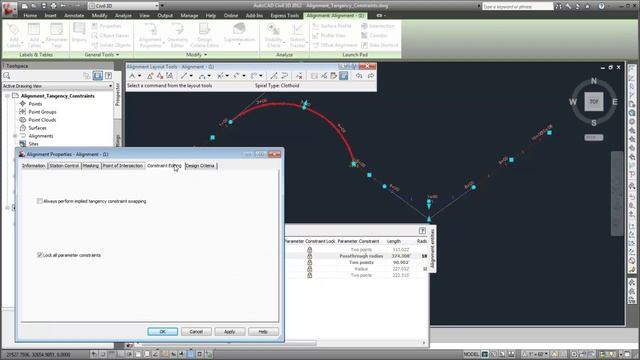640x360 pixels.
Task: Toggle lock on Radius row
Action: (309, 269)
